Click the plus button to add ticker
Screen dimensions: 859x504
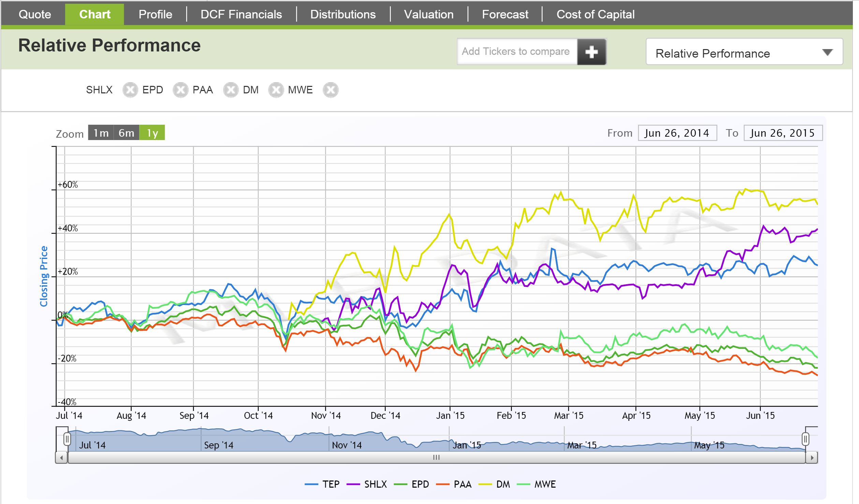point(591,52)
